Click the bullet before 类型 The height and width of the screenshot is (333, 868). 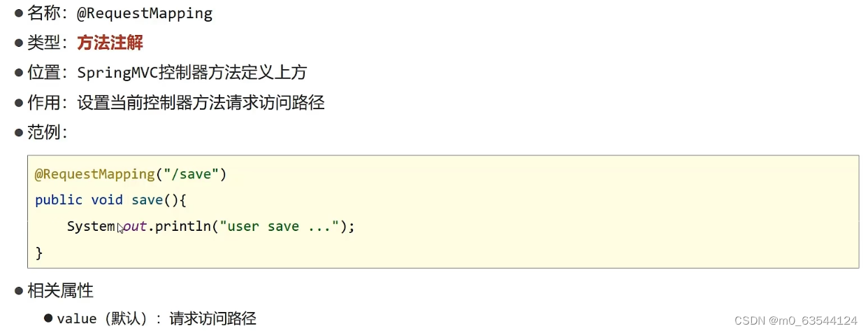click(20, 43)
